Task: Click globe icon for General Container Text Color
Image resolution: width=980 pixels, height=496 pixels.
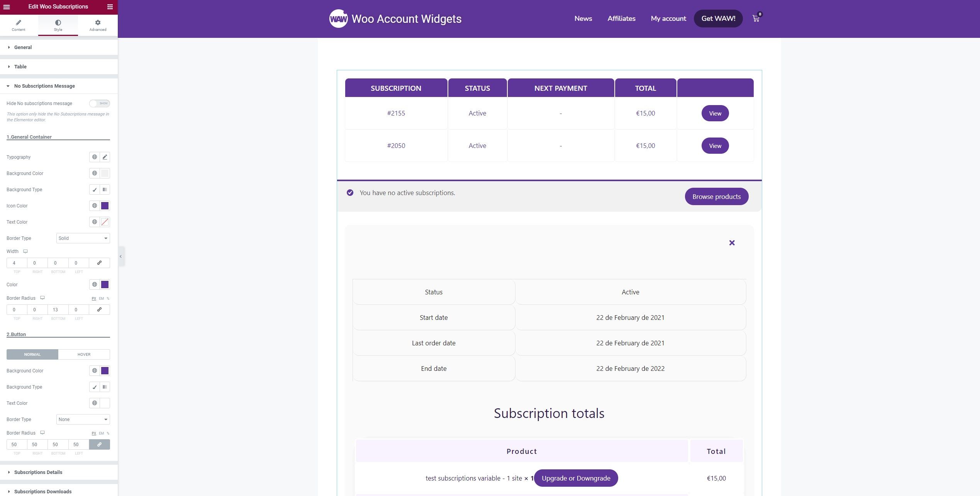Action: pos(95,222)
